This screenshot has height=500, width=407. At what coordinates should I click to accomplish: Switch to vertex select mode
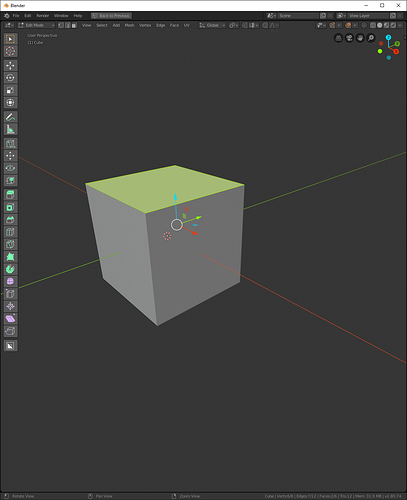click(61, 25)
